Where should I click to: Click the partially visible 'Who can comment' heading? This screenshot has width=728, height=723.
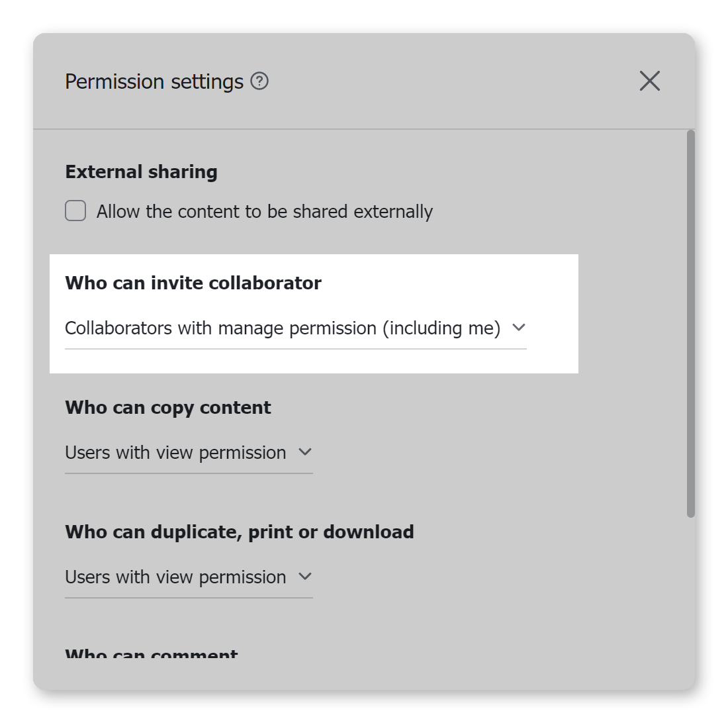[x=152, y=655]
